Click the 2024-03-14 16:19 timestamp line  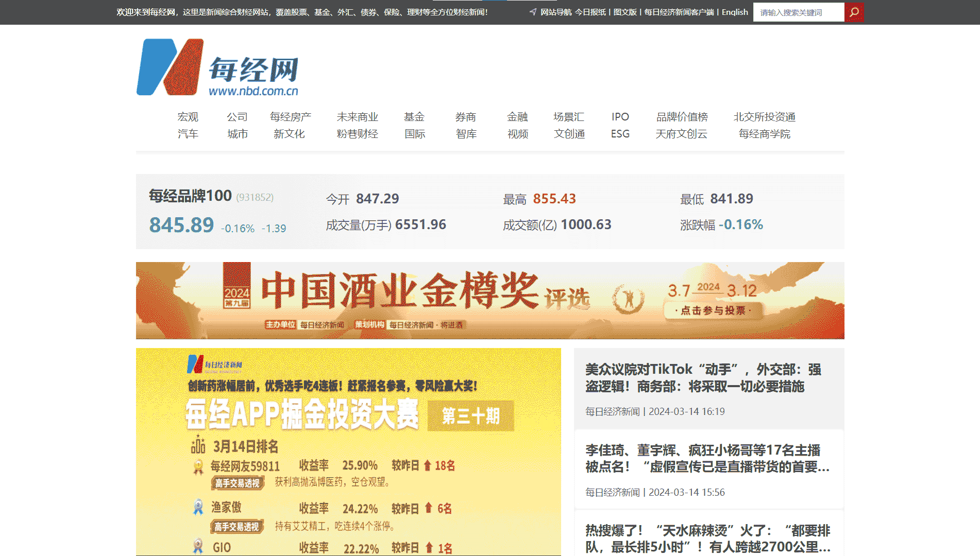(655, 411)
